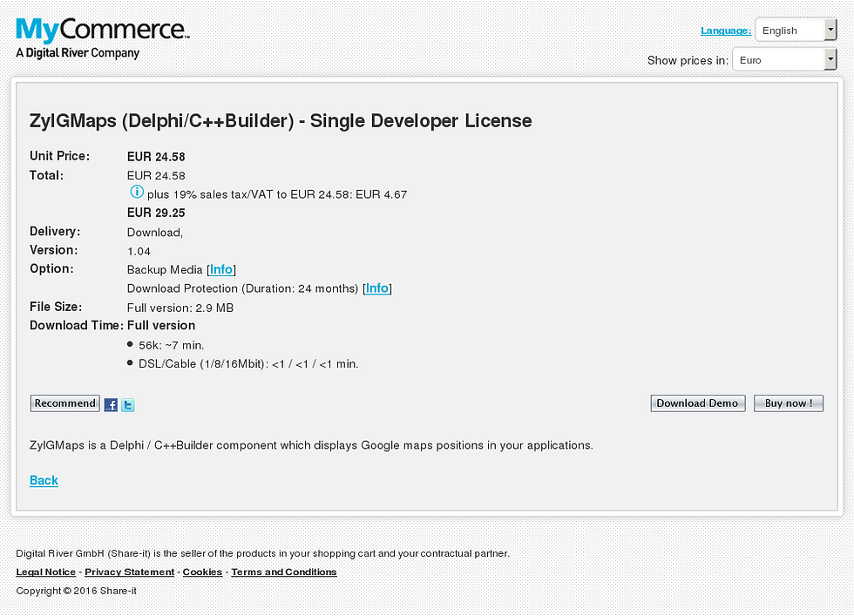Open the English language dropdown
This screenshot has height=616, width=854.
796,30
